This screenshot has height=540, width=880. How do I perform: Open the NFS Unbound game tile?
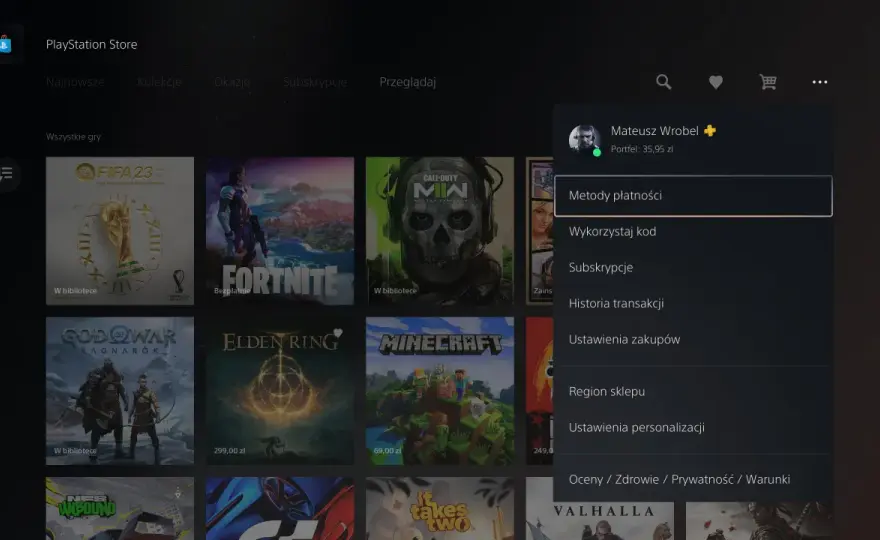tap(120, 509)
